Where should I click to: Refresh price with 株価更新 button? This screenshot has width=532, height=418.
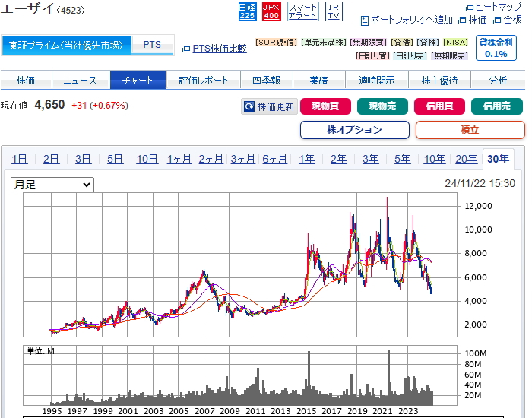pos(268,107)
